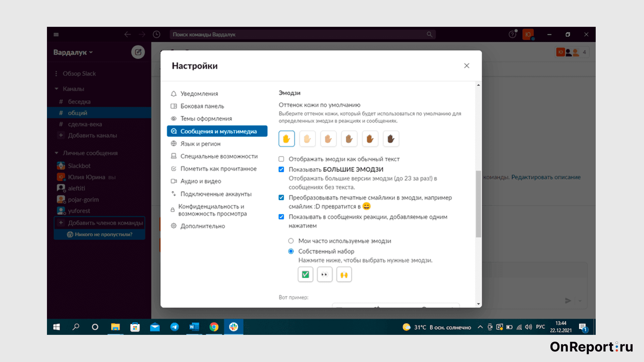Click the dialog scroll down arrow
644x362 pixels.
[x=478, y=304]
